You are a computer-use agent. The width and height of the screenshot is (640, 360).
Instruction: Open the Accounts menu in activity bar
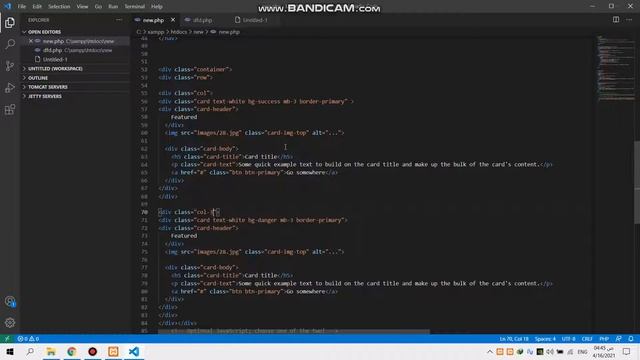tap(10, 302)
